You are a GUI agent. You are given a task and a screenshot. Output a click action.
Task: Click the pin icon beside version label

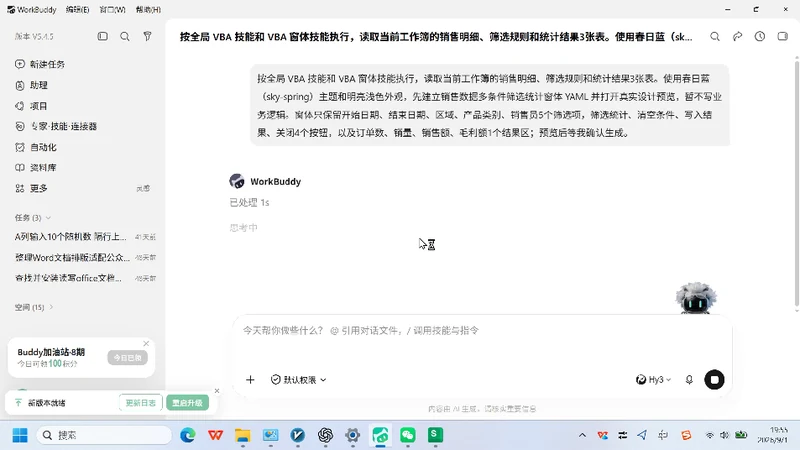tap(147, 36)
